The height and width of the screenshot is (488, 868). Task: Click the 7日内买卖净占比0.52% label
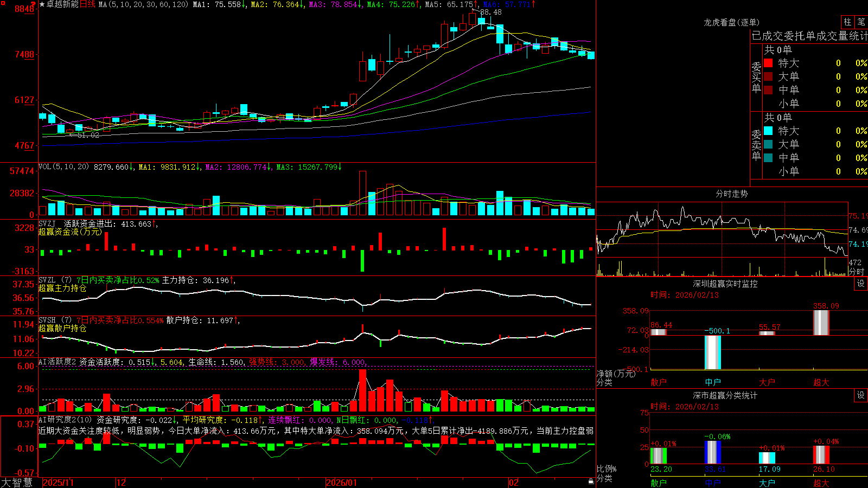point(118,280)
